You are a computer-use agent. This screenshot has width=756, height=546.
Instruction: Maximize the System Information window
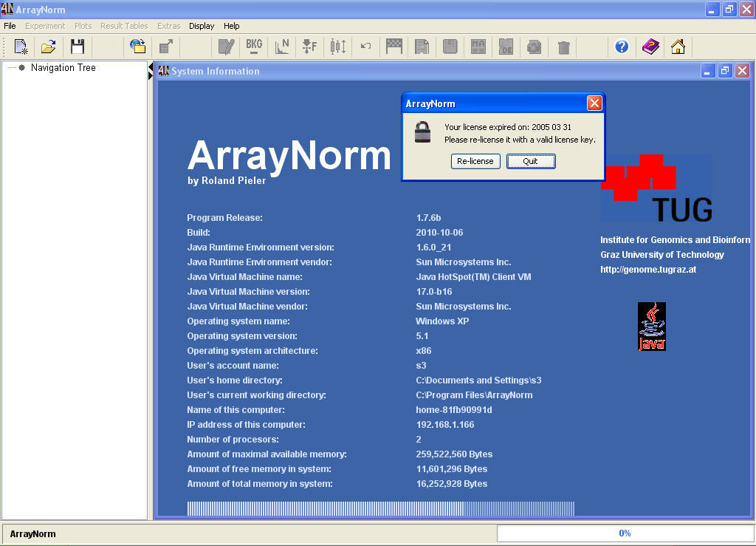click(725, 72)
